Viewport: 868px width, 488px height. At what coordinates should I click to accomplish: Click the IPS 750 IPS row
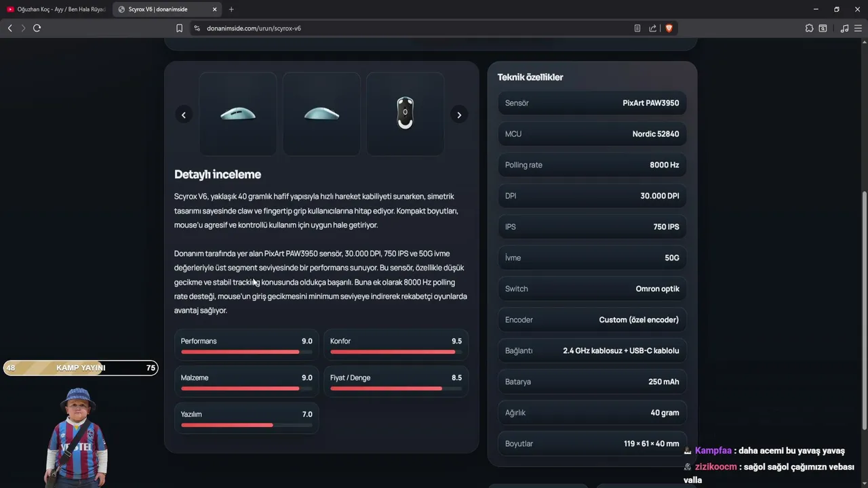click(x=592, y=227)
